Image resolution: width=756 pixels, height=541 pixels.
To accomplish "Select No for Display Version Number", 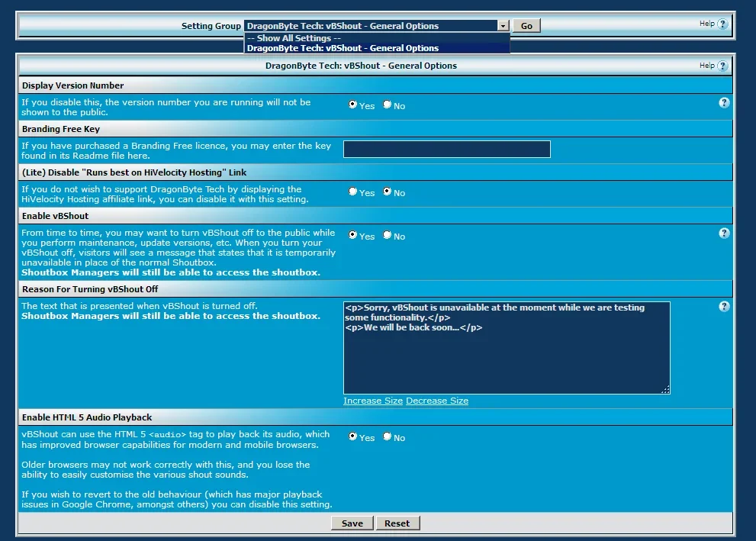I will [x=388, y=104].
